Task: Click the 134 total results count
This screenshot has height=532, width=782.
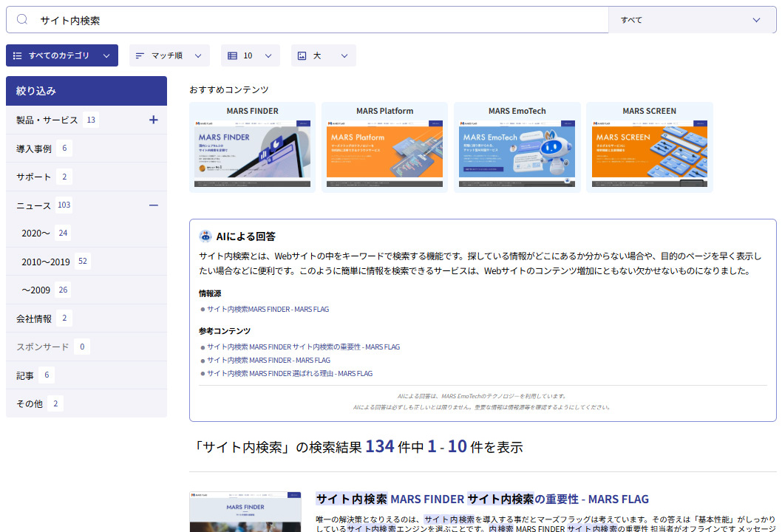Action: pos(379,446)
